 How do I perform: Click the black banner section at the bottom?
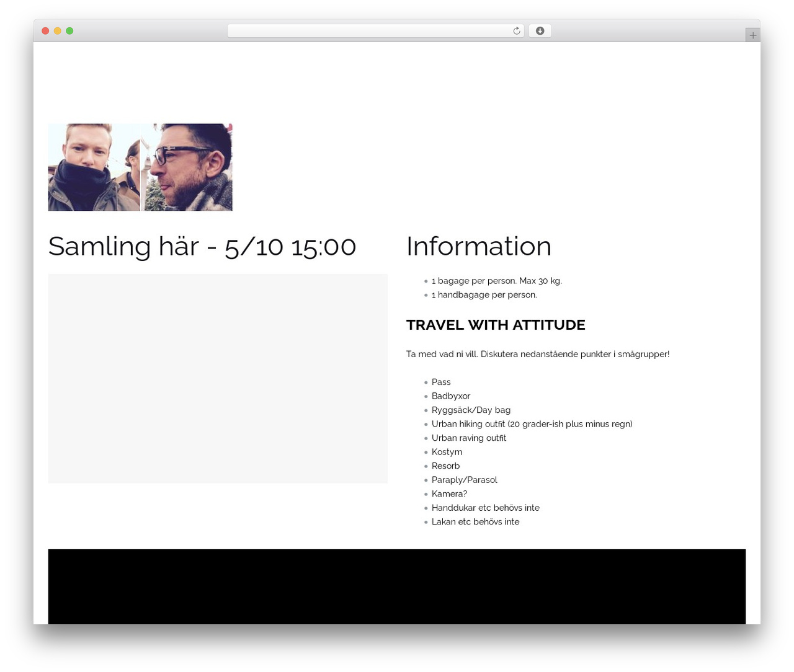point(397,586)
